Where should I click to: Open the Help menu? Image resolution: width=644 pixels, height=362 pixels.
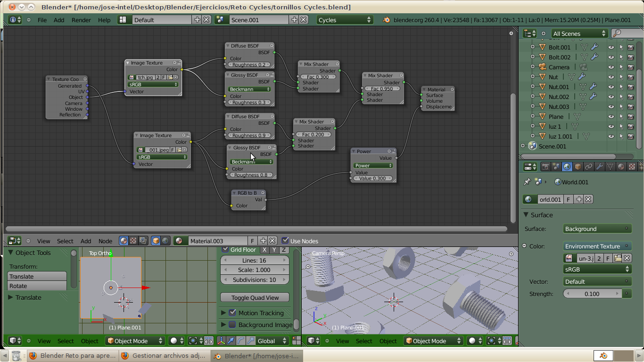[x=104, y=20]
